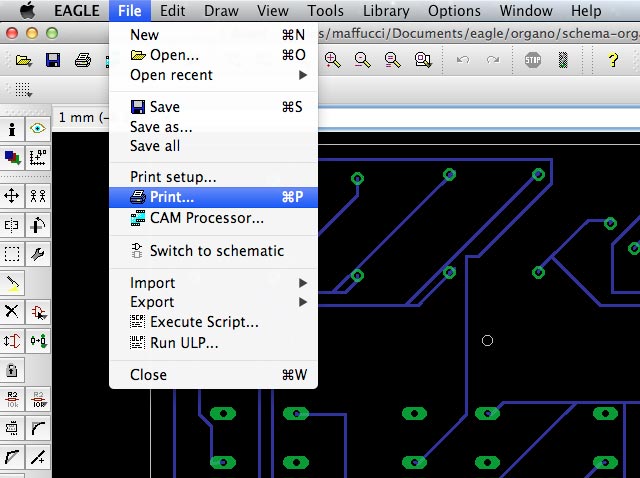The width and height of the screenshot is (640, 478).
Task: Select the Mirror tool
Action: click(12, 225)
